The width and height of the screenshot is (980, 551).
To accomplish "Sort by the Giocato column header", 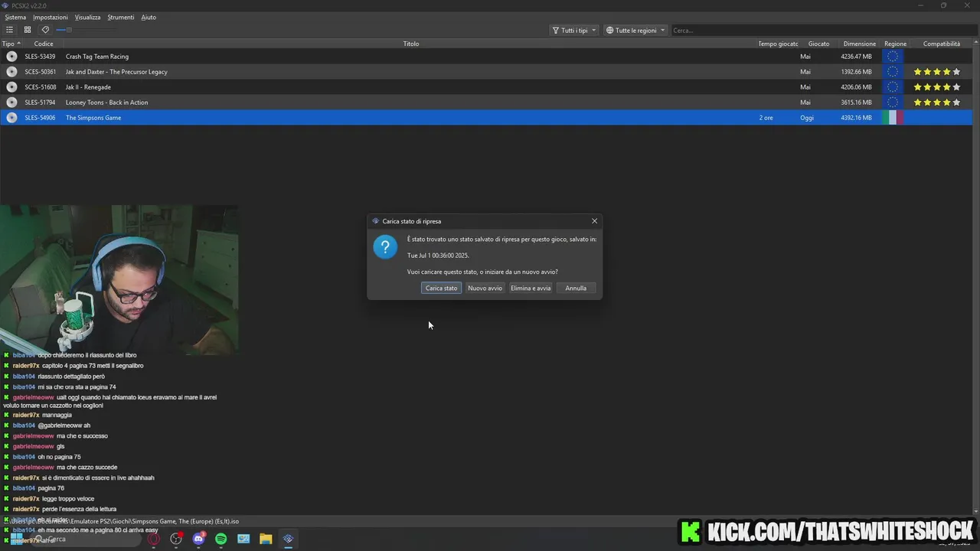I will pyautogui.click(x=818, y=44).
